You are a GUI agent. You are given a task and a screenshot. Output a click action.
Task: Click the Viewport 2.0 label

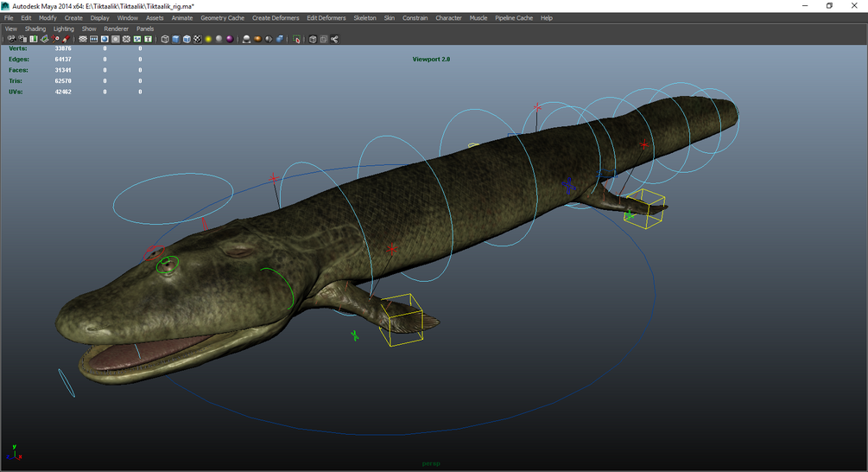coord(431,60)
